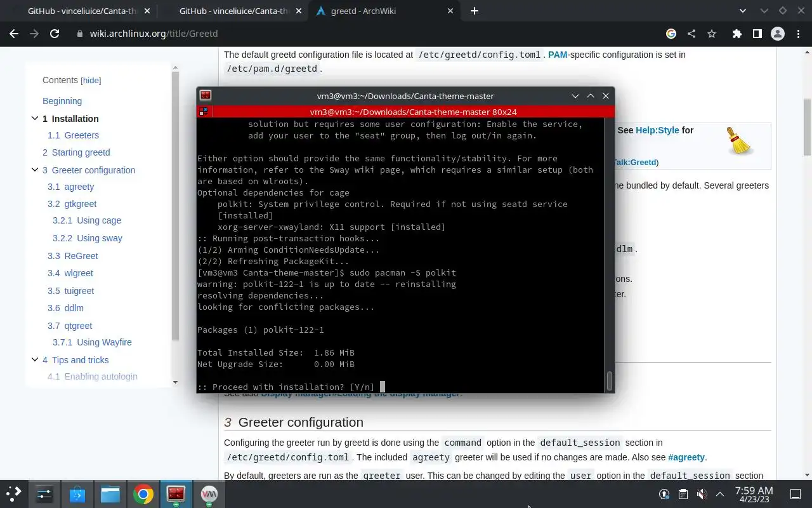Switch to the second GitHub vinceliuice tab

coord(232,11)
